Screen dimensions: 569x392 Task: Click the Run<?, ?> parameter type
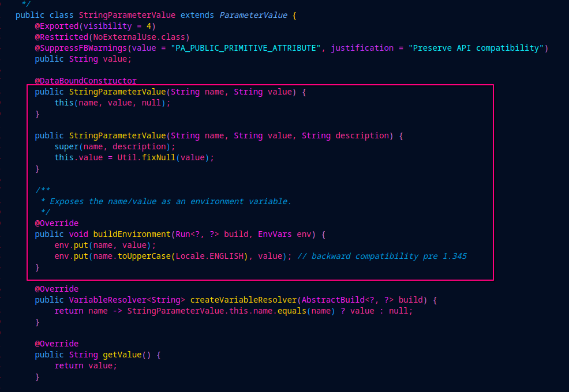coord(197,234)
